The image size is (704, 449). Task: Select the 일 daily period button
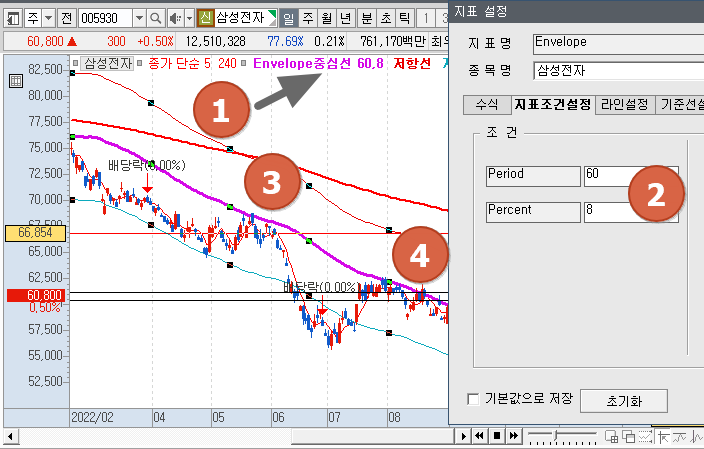coord(289,18)
